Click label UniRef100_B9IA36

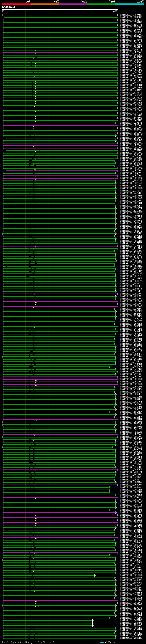click(x=131, y=25)
